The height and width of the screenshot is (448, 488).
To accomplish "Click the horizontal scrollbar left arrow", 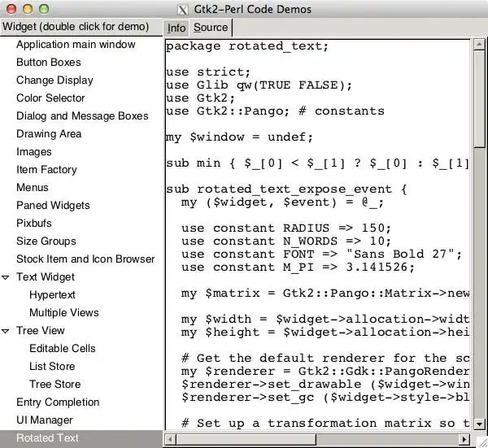I will tap(170, 440).
